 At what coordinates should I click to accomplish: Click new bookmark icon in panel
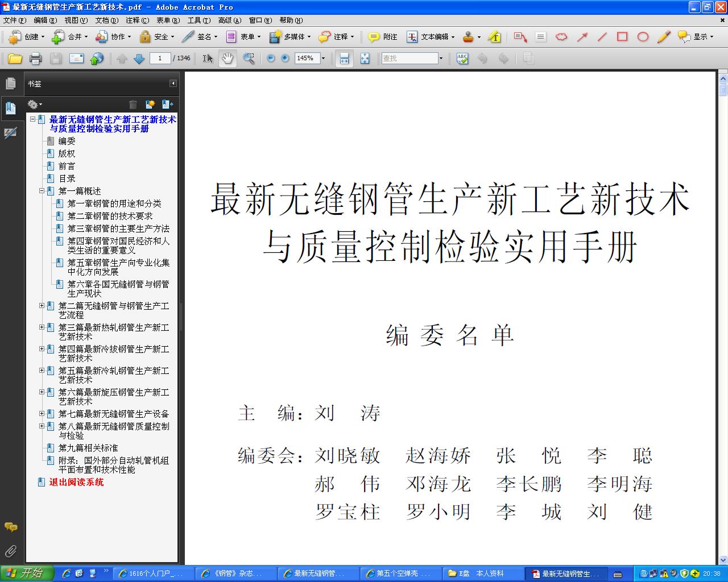(x=150, y=105)
